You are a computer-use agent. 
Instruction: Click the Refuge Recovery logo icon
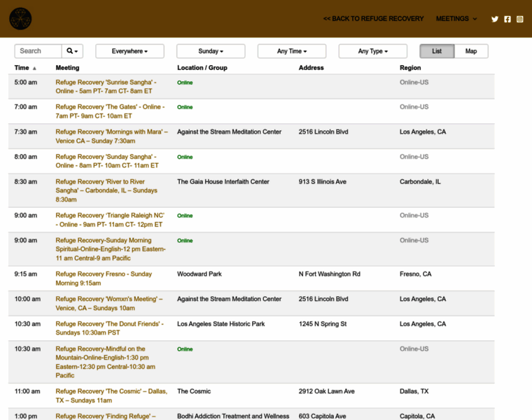[20, 19]
